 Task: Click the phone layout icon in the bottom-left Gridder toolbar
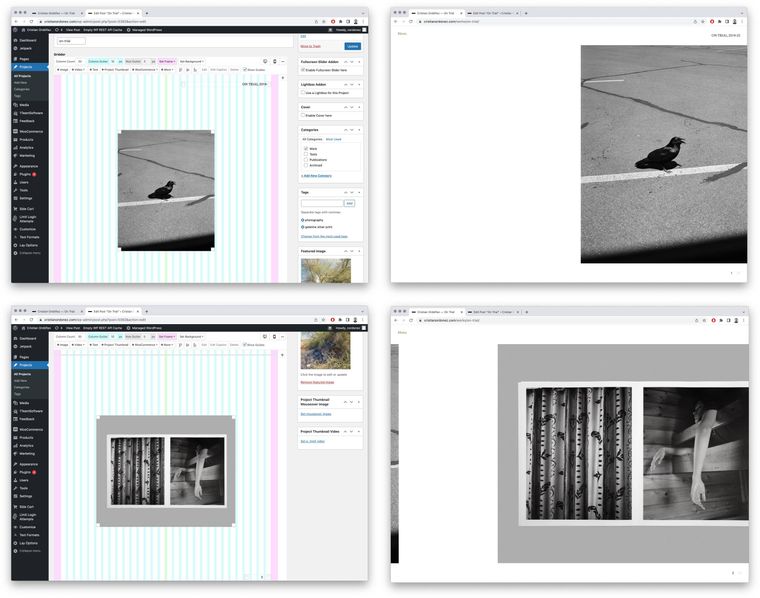275,337
